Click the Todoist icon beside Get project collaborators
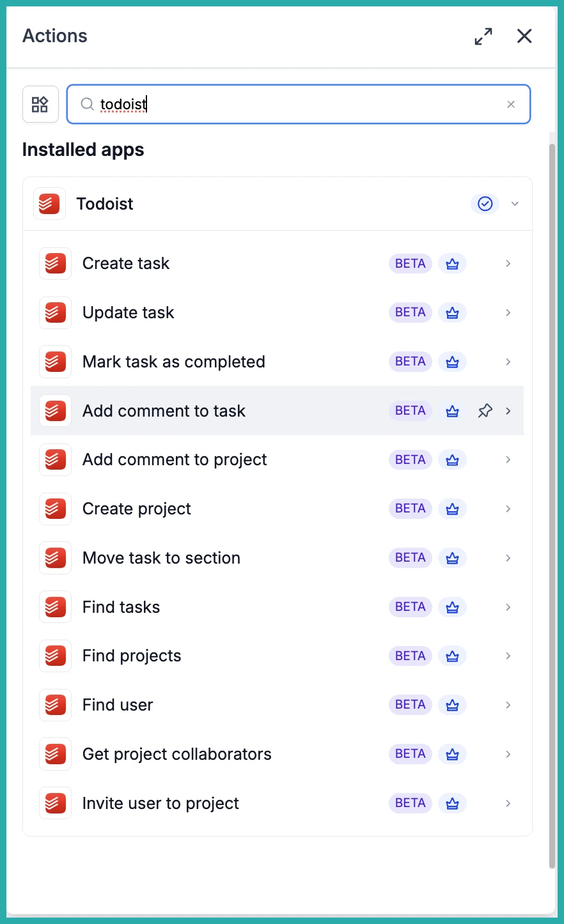The image size is (564, 924). tap(55, 754)
